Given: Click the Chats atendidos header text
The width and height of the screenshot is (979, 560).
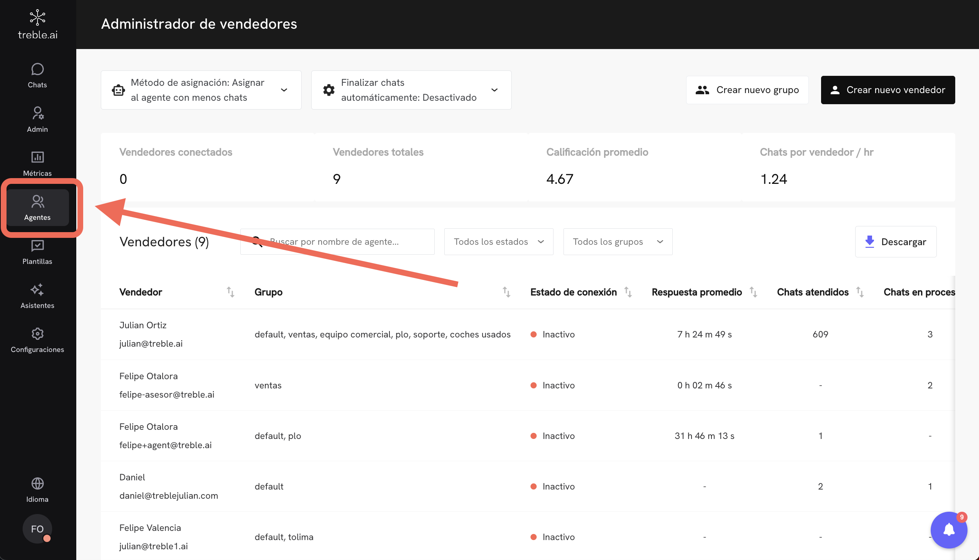Looking at the screenshot, I should click(x=813, y=292).
